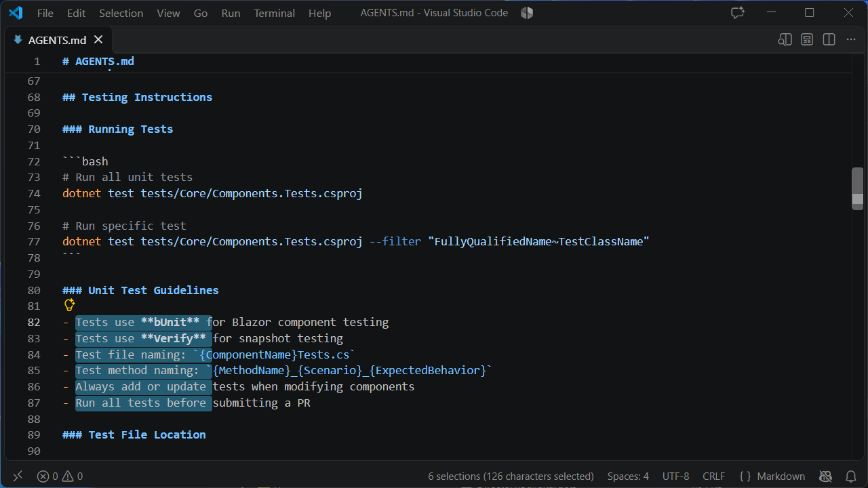Change indentation via 'Spaces: 4'
This screenshot has height=488, width=868.
click(628, 476)
